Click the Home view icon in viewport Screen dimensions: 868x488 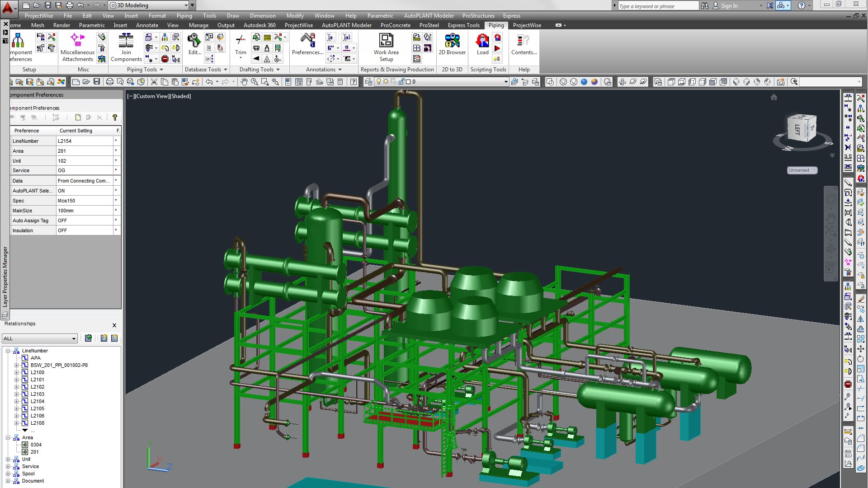coord(774,97)
